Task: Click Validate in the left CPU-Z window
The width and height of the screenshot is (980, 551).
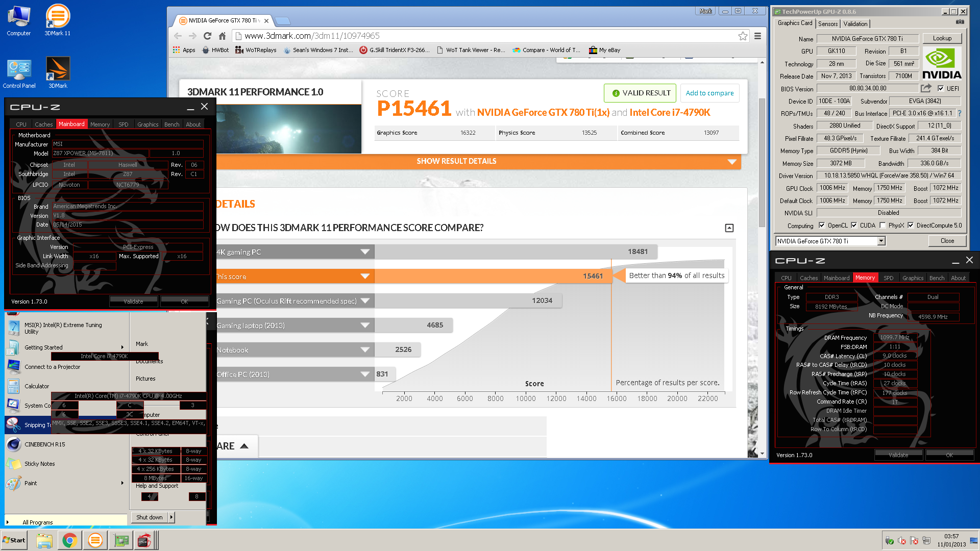Action: coord(134,301)
